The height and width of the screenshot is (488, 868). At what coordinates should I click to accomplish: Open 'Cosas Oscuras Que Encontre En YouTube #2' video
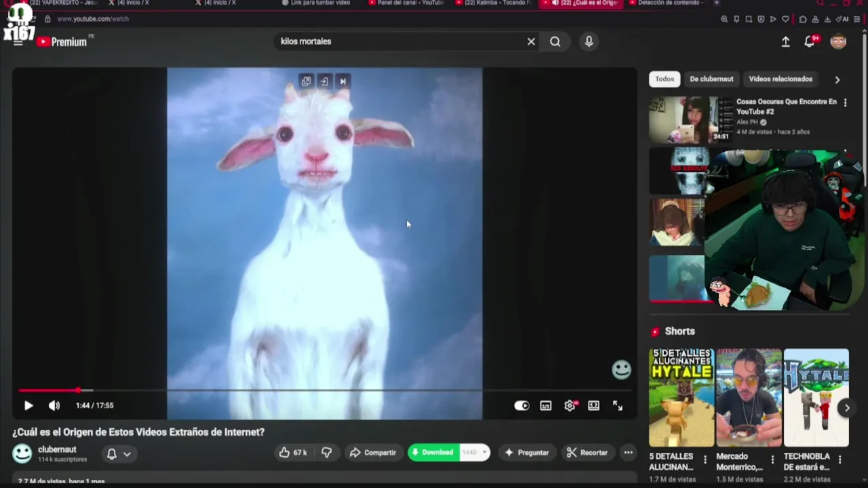coord(787,106)
